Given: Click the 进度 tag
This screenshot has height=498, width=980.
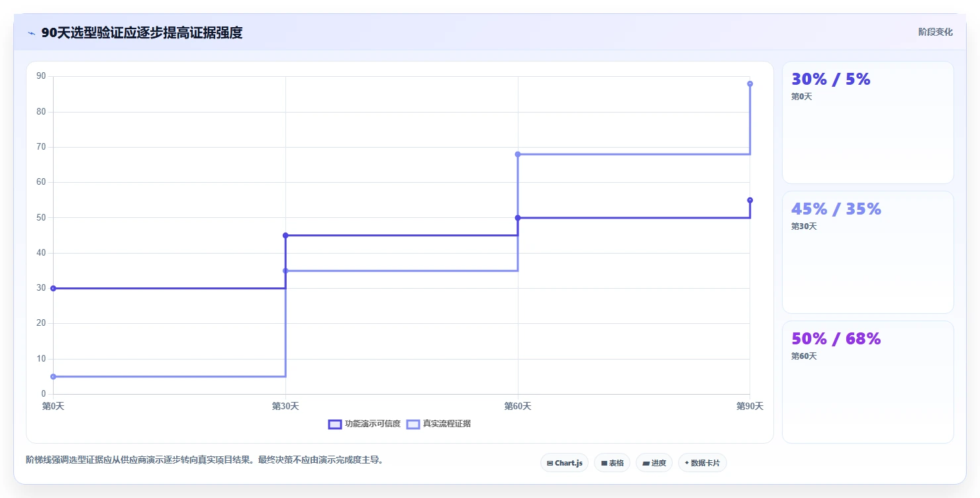Looking at the screenshot, I should click(654, 463).
